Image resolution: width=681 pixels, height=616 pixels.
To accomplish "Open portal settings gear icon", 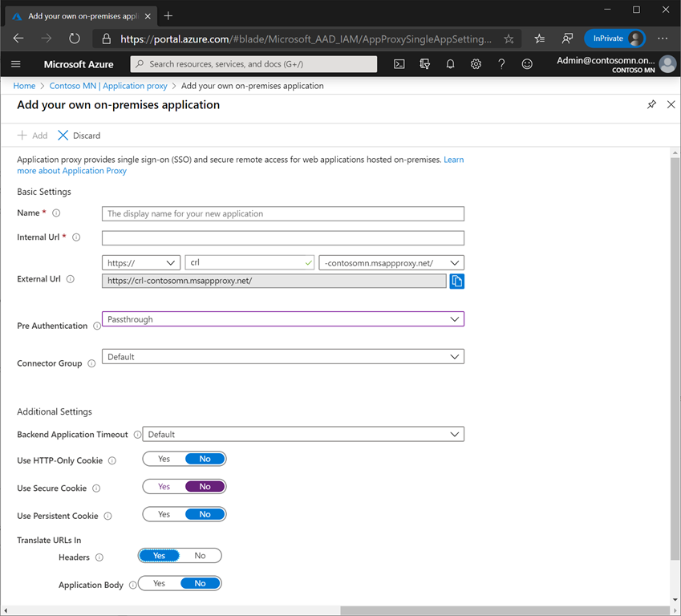I will (476, 64).
